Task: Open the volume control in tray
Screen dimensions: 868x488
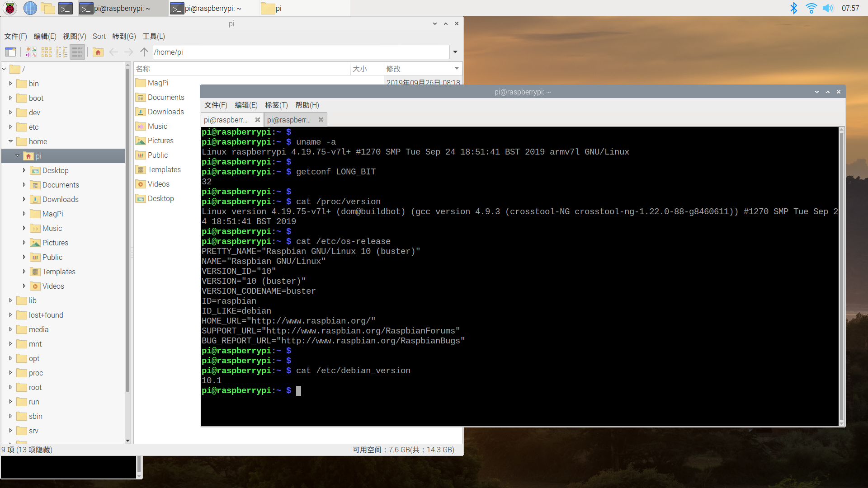Action: pos(828,8)
